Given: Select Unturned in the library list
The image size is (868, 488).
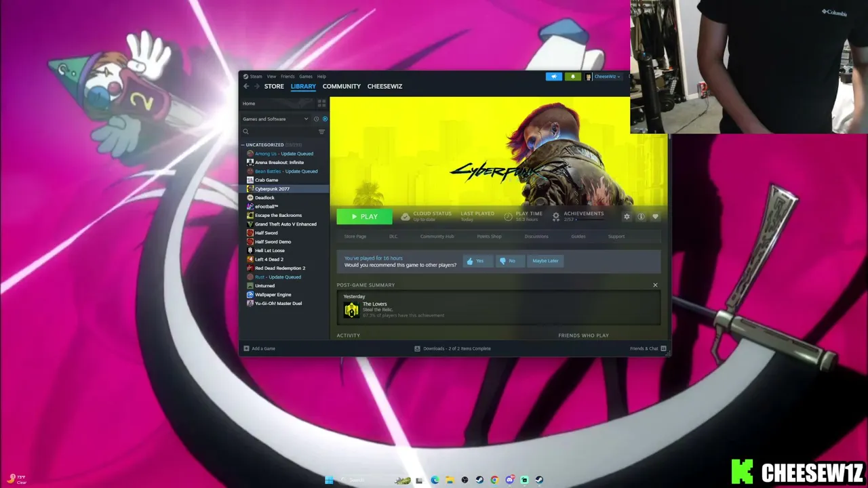Looking at the screenshot, I should (x=285, y=286).
